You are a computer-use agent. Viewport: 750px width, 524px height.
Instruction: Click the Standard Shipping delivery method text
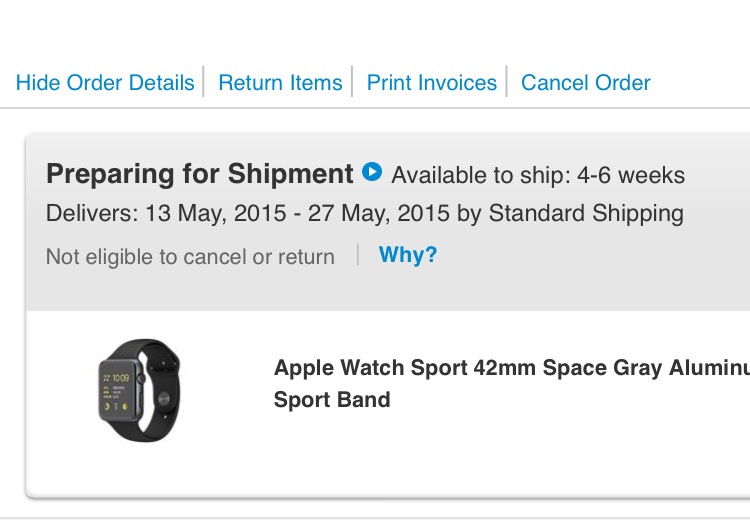(x=586, y=213)
